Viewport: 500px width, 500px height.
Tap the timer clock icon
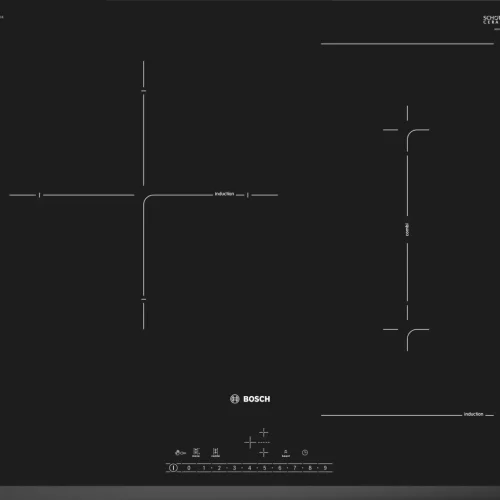[305, 452]
